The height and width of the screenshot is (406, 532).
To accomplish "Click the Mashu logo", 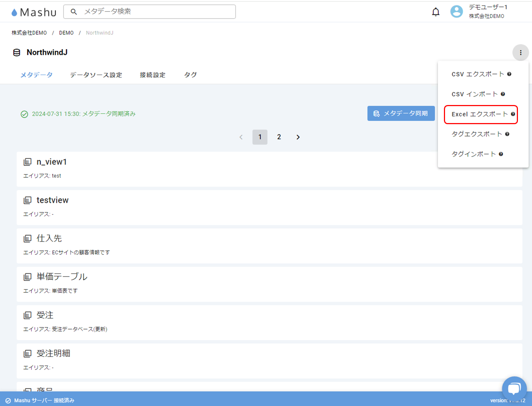I will point(34,12).
